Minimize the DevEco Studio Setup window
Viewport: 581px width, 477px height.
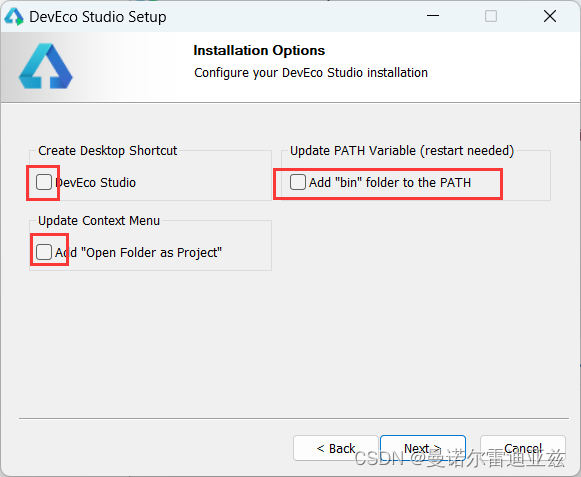pyautogui.click(x=433, y=16)
